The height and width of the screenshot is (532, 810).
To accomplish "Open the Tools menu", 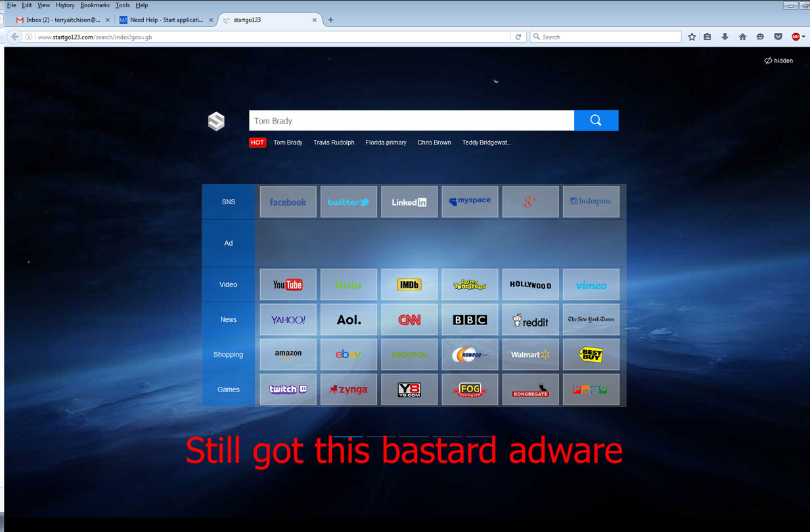I will coord(123,5).
